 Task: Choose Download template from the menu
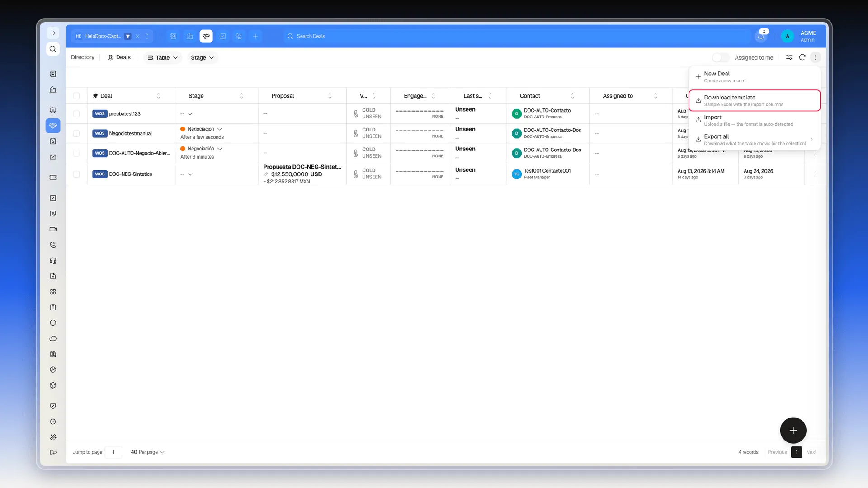tap(755, 100)
